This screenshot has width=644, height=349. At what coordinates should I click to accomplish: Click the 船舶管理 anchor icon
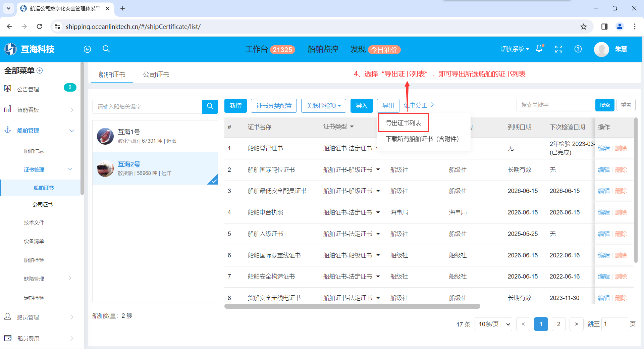point(8,130)
